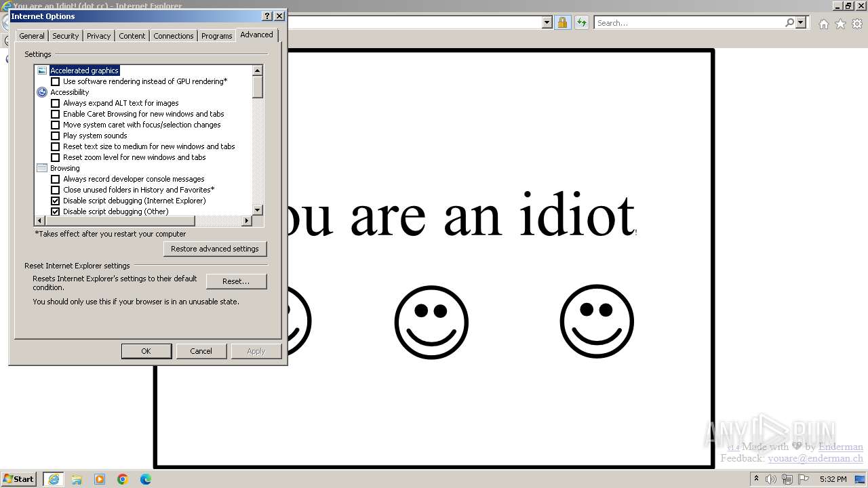This screenshot has width=868, height=488.
Task: Click the IE Search input field
Action: 689,23
